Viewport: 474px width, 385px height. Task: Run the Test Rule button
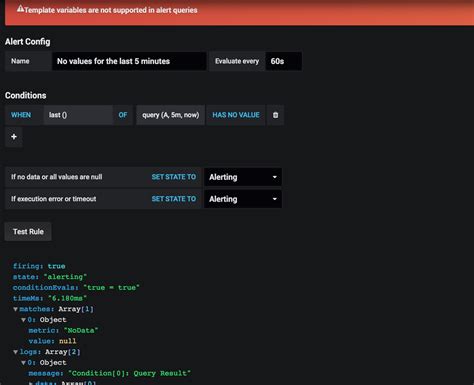pos(28,232)
